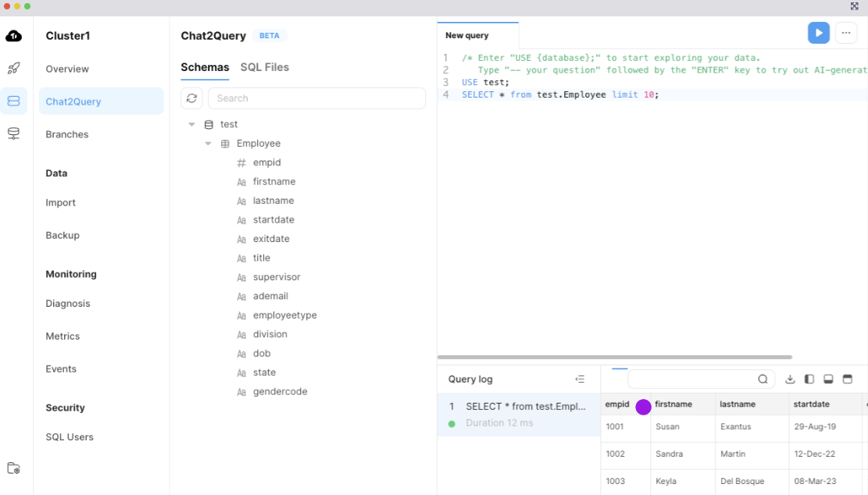Click the 'USE test;' line in editor

coord(485,83)
